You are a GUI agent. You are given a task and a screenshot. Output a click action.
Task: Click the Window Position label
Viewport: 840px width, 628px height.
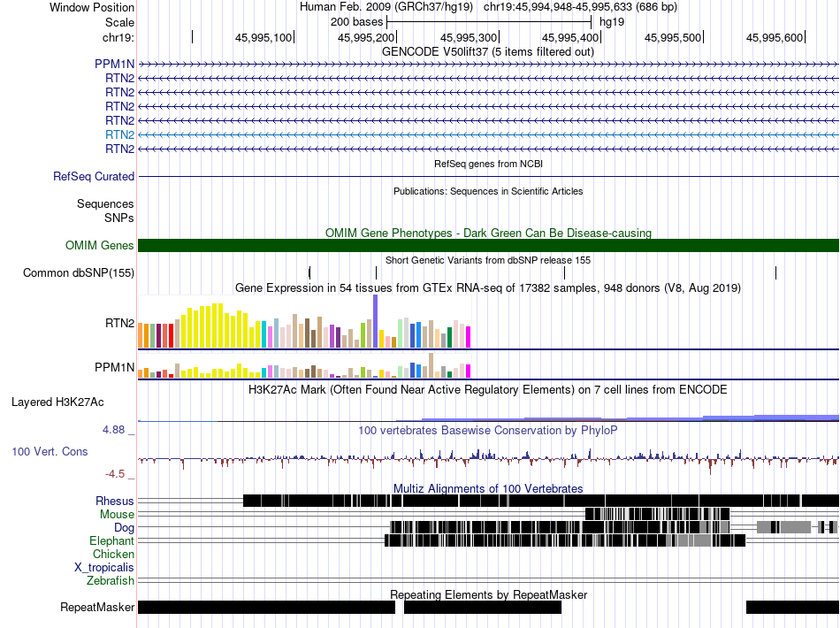pyautogui.click(x=92, y=7)
